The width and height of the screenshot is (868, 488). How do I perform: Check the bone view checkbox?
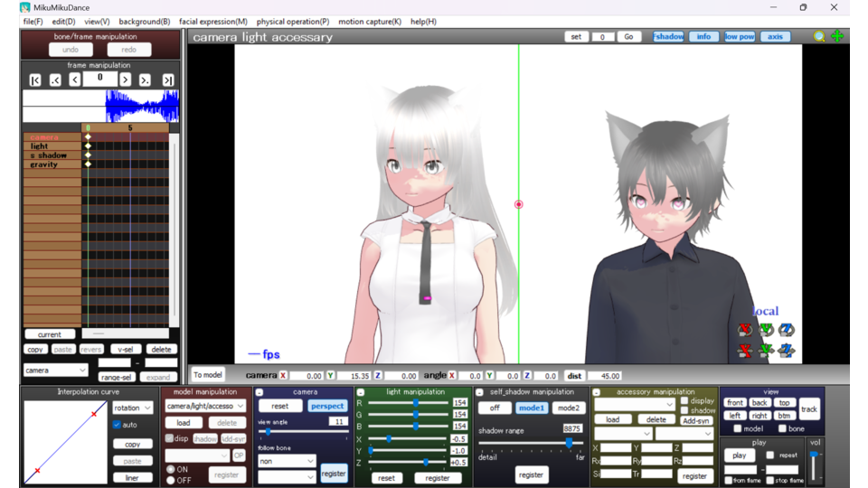[782, 428]
